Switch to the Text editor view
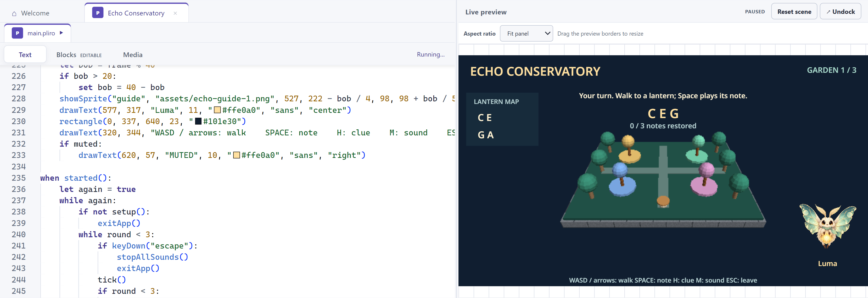This screenshot has width=868, height=298. point(25,55)
